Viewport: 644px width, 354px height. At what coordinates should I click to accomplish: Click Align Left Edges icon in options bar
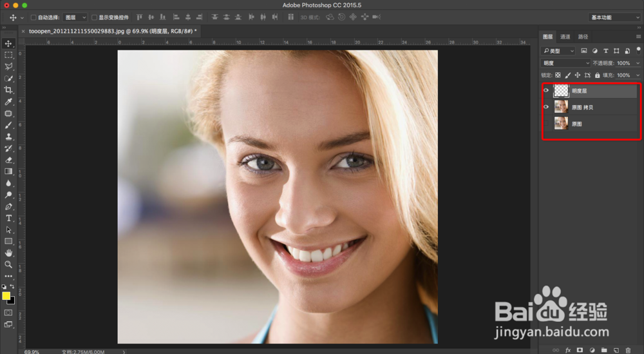[176, 17]
